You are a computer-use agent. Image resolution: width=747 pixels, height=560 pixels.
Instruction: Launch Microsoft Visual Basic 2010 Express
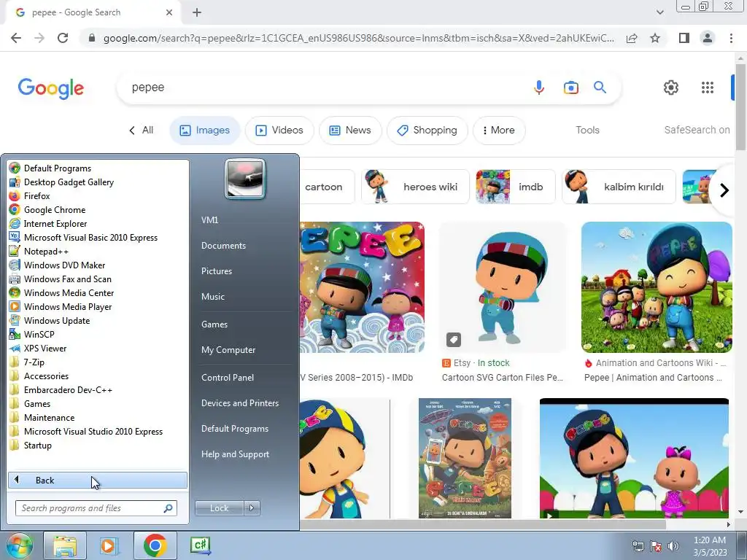[83, 237]
